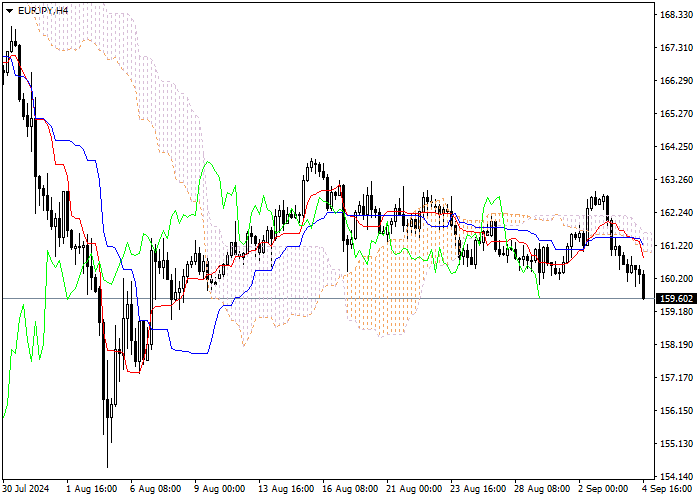The image size is (700, 500).
Task: Click the 6 Aug 08:00 time label
Action: tap(155, 488)
